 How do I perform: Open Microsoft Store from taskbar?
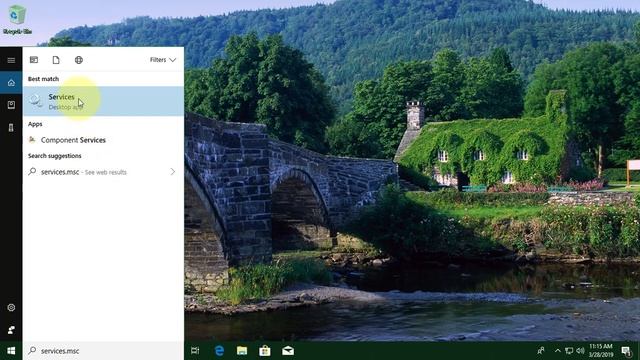265,351
